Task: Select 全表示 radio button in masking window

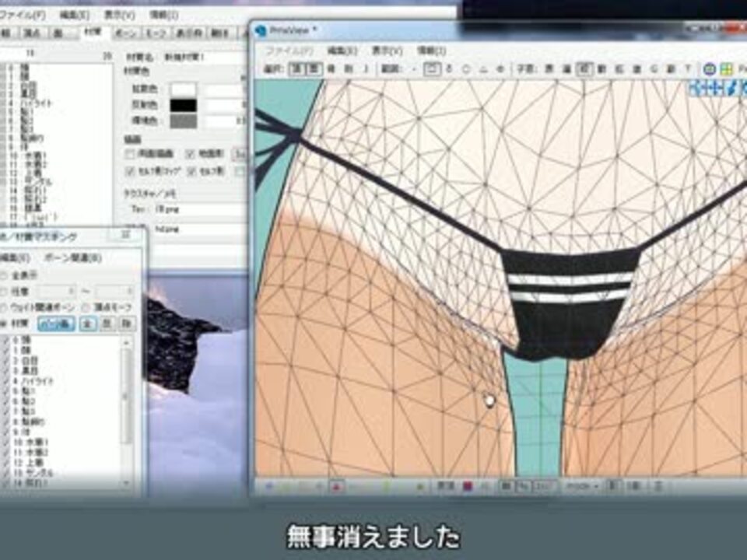Action: (x=4, y=275)
